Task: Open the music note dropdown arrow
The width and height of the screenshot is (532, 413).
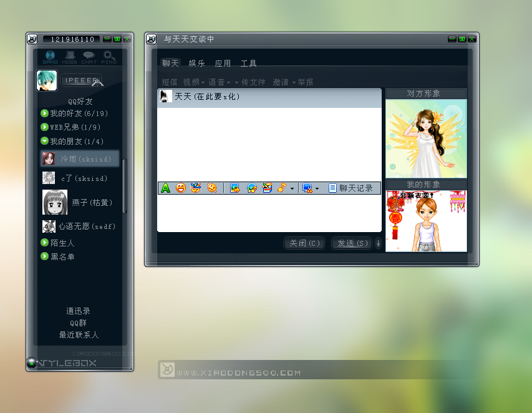Action: 292,188
